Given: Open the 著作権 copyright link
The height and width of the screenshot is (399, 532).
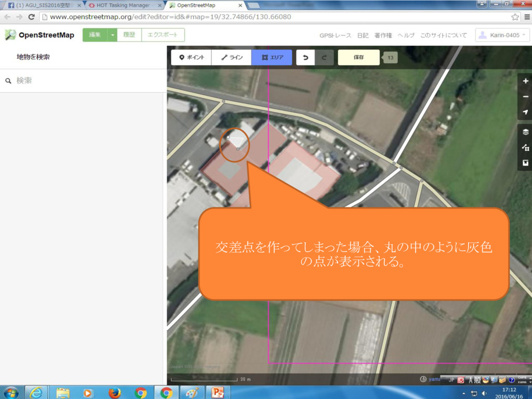Looking at the screenshot, I should pos(383,35).
